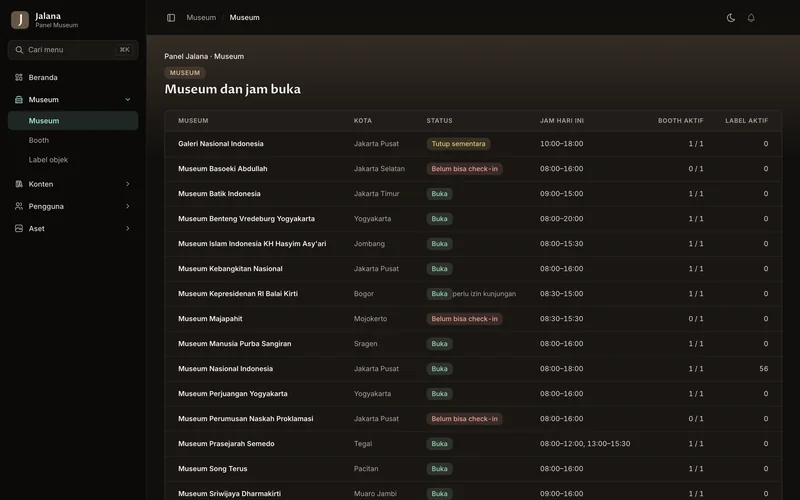Image resolution: width=800 pixels, height=500 pixels.
Task: Click label count 56 for Museum Nasional
Action: pyautogui.click(x=763, y=369)
